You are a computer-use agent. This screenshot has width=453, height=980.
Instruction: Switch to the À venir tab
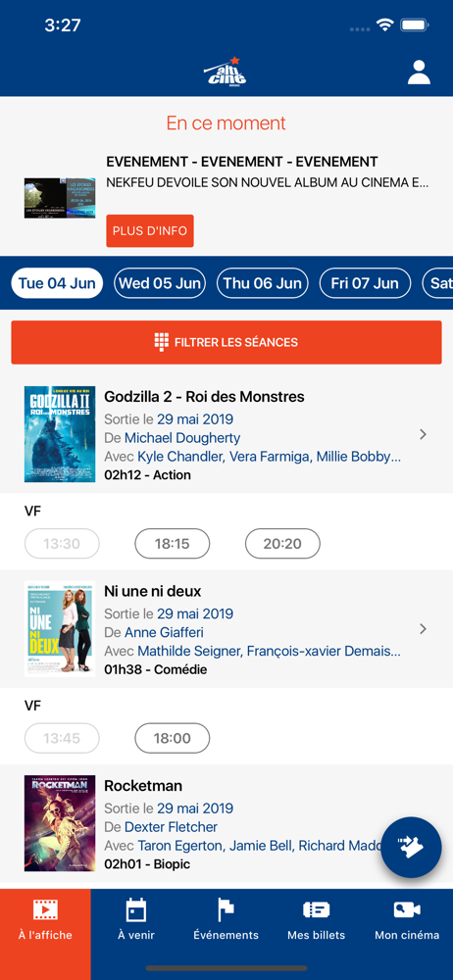135,917
